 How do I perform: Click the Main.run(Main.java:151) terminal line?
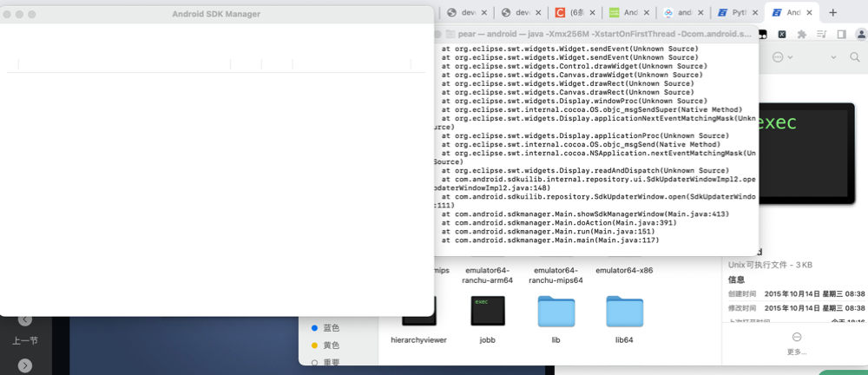(548, 231)
